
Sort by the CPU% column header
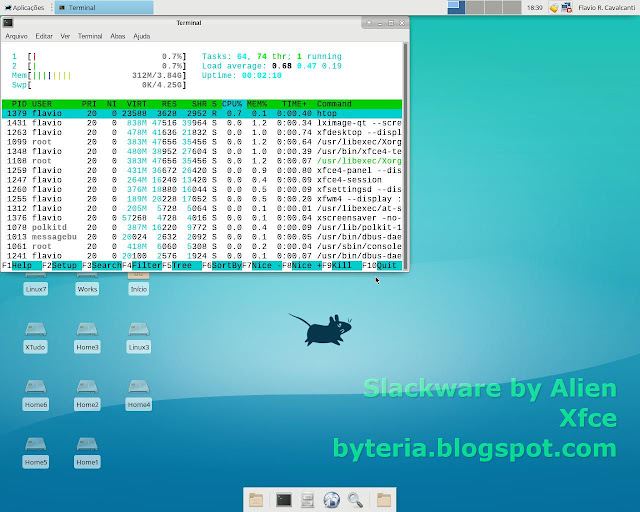click(x=232, y=104)
